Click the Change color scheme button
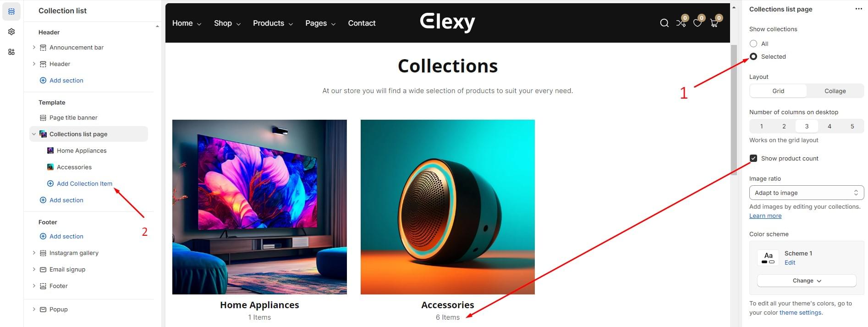Image resolution: width=868 pixels, height=327 pixels. pyautogui.click(x=807, y=281)
